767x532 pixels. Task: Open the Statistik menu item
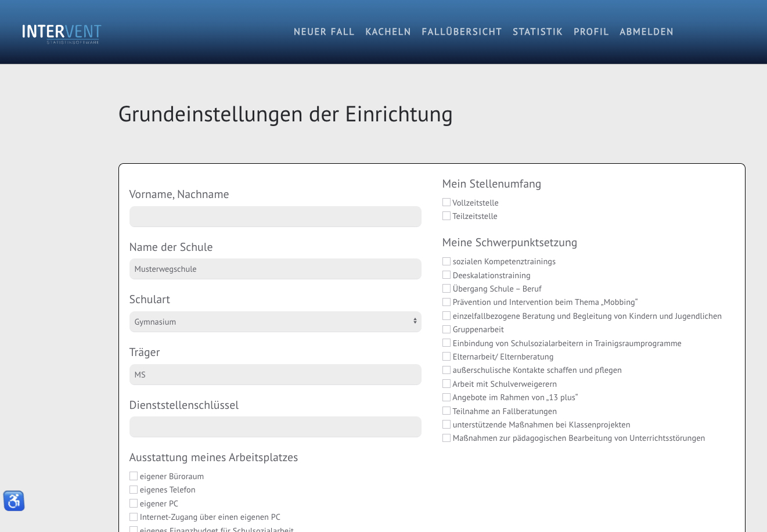point(537,32)
